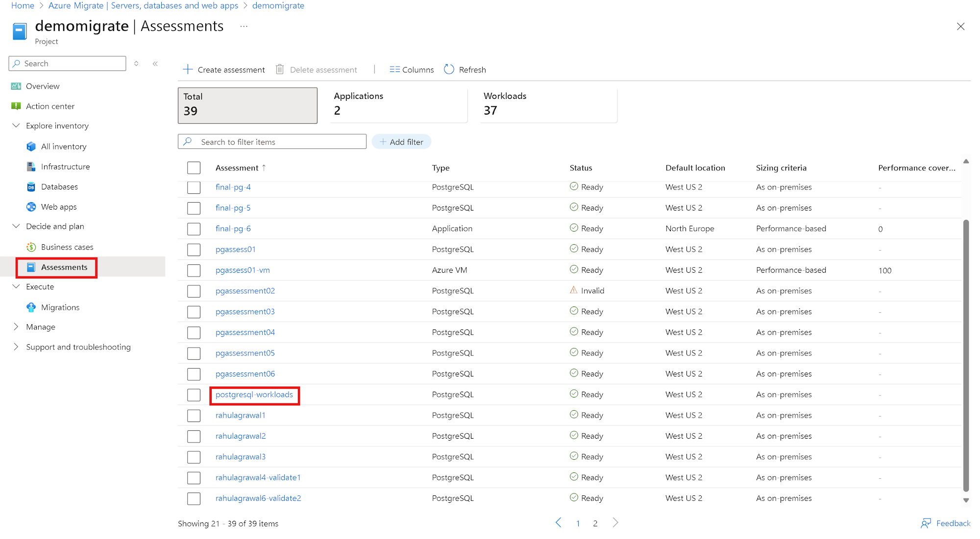Open the pgassessment02 assessment link
The height and width of the screenshot is (539, 980).
pos(245,291)
